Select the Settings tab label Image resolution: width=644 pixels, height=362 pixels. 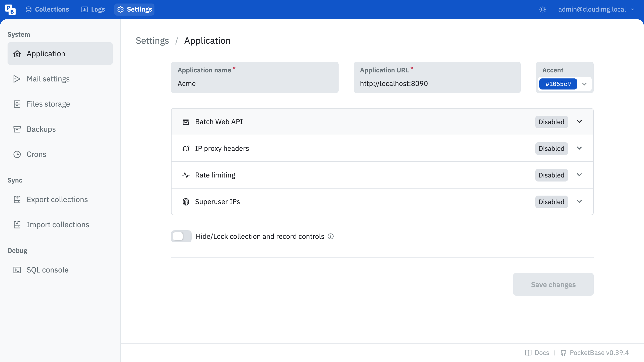139,10
